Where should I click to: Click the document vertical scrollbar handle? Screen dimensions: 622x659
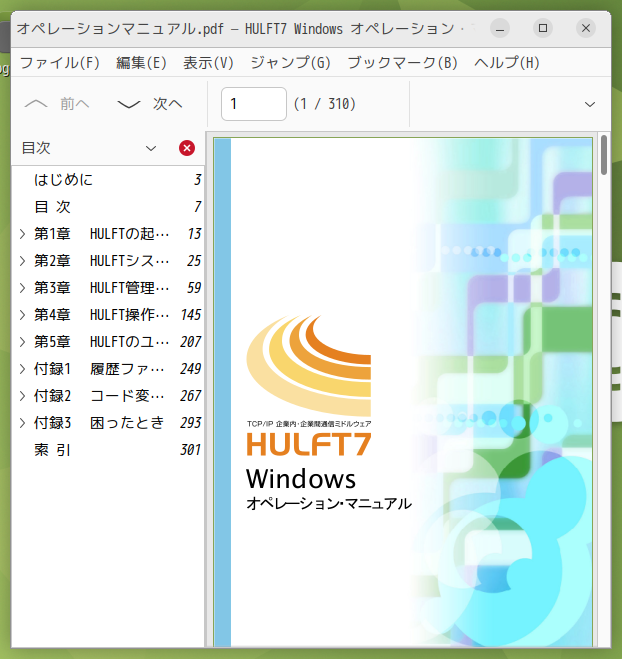[604, 155]
